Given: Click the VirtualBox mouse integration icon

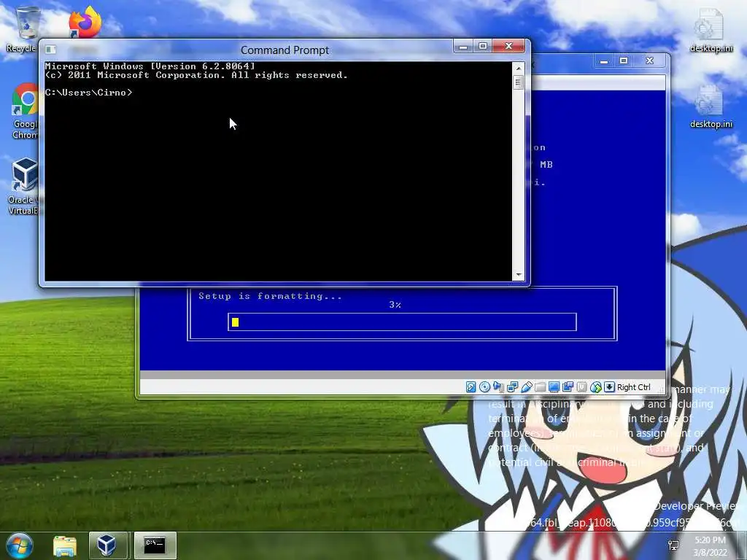Looking at the screenshot, I should [x=595, y=387].
